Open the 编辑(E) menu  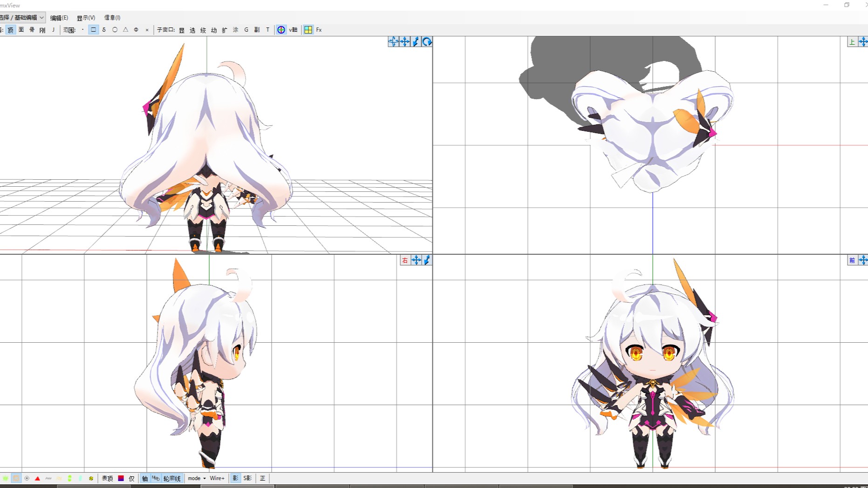[59, 18]
